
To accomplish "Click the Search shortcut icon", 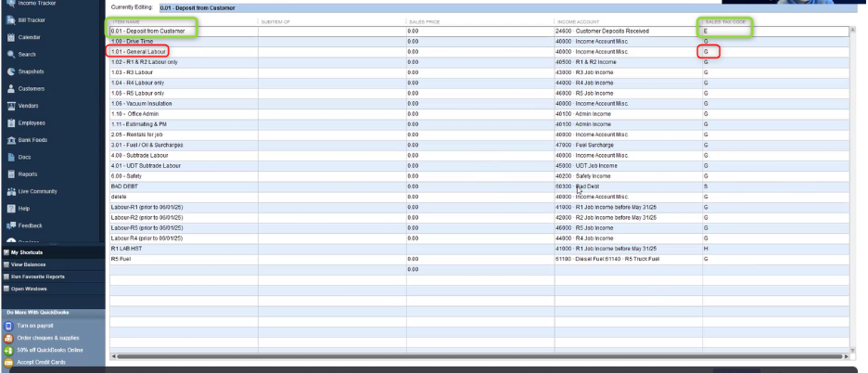I will [11, 55].
